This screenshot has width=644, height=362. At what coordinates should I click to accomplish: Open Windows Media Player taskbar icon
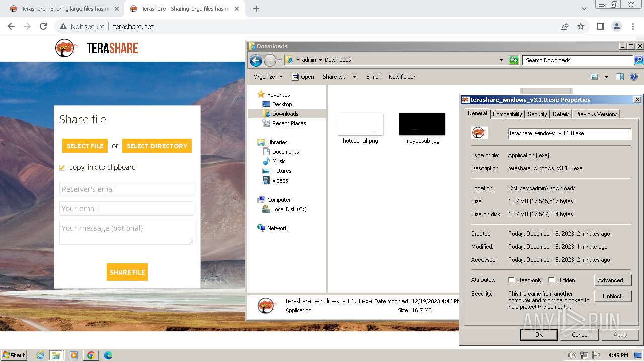pyautogui.click(x=74, y=355)
